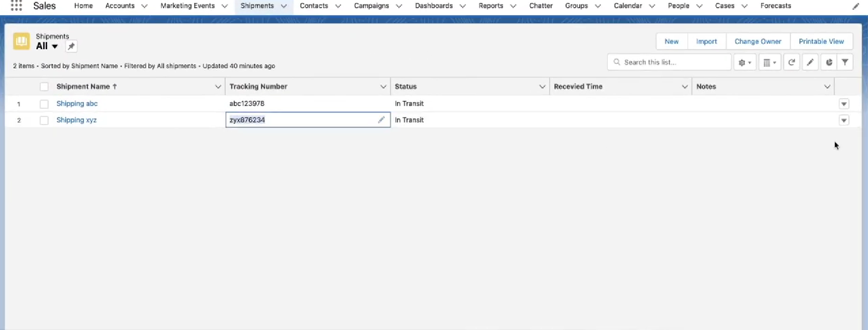
Task: Switch to the Accounts tab
Action: click(120, 6)
